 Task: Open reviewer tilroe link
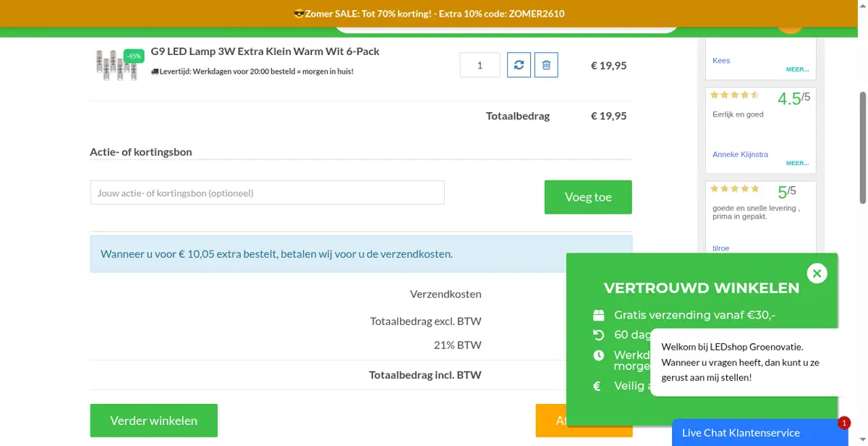coord(720,248)
